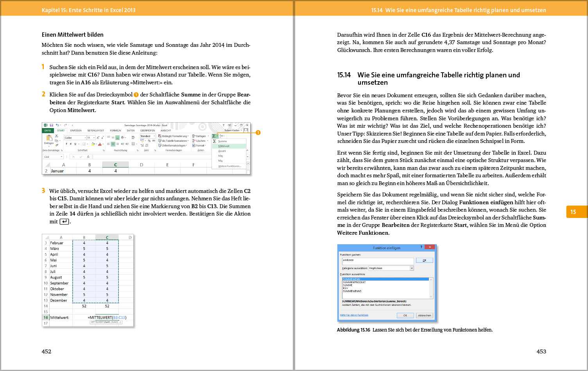Viewport: 588px width, 371px height.
Task: Open the Einfügen cells dropdown
Action: (x=200, y=136)
